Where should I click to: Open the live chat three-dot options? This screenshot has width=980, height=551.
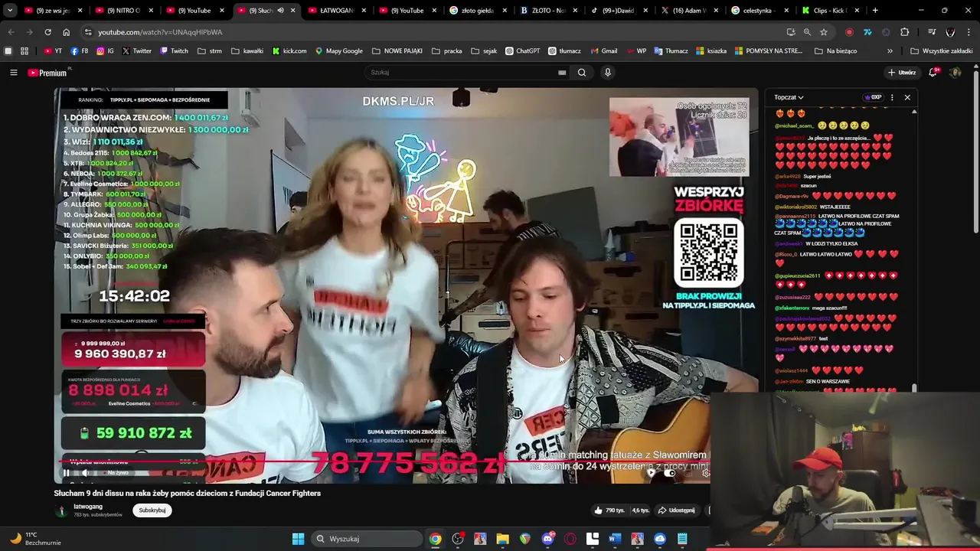(892, 97)
